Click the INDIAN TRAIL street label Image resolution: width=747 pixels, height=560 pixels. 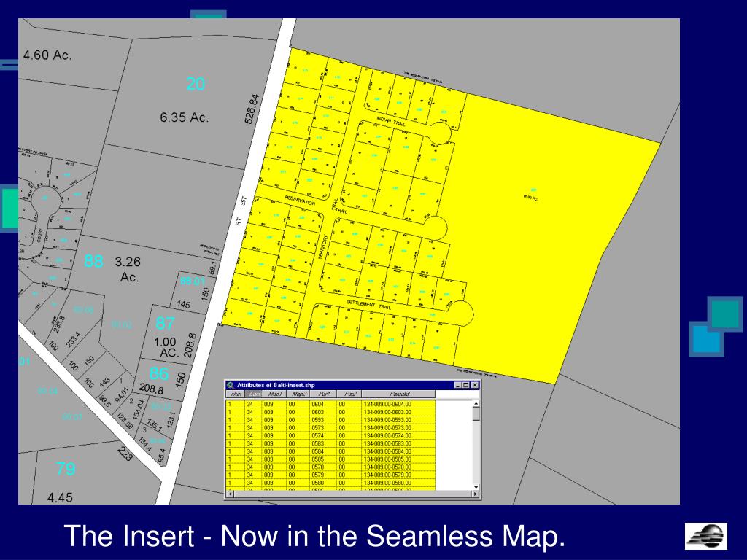point(391,122)
